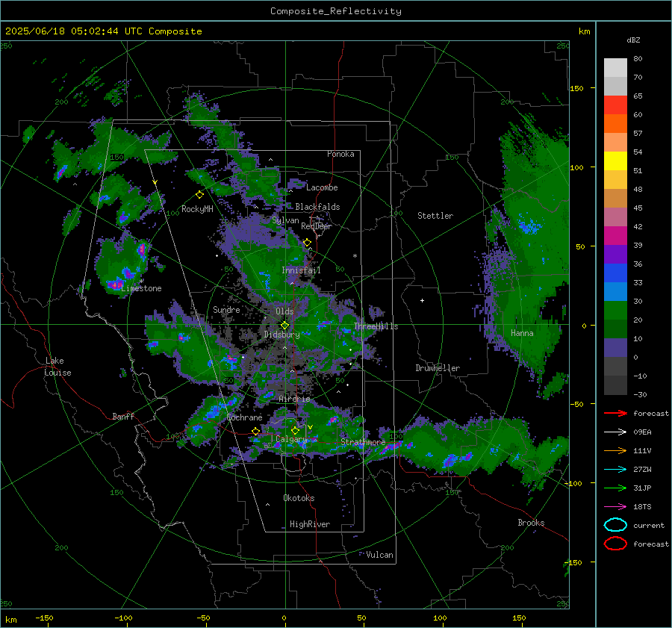
Task: Click the -150 tick on bottom axis
Action: point(45,618)
